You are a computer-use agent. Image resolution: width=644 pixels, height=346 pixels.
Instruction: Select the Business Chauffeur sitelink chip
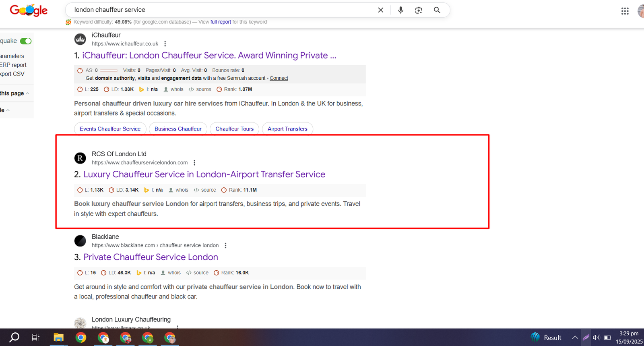click(178, 129)
